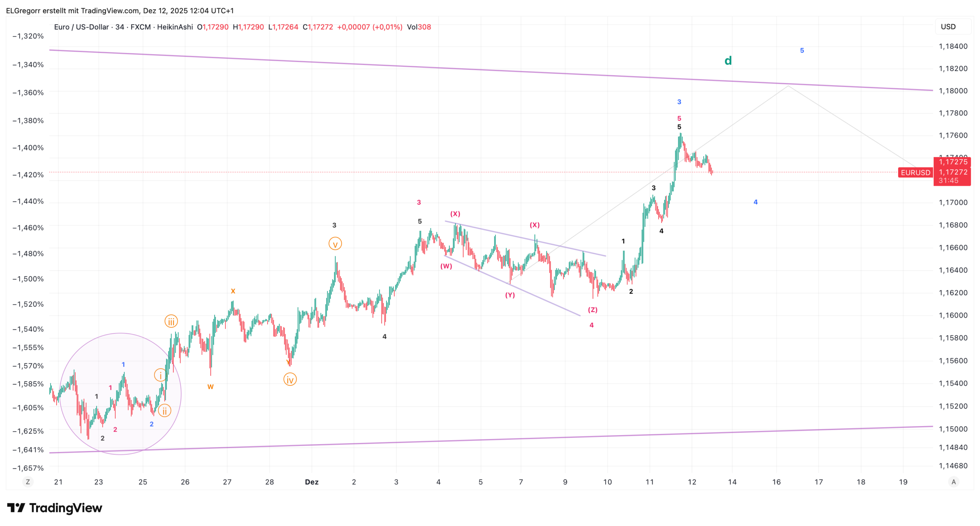
Task: Toggle the circled A auto-scale button
Action: tap(954, 482)
